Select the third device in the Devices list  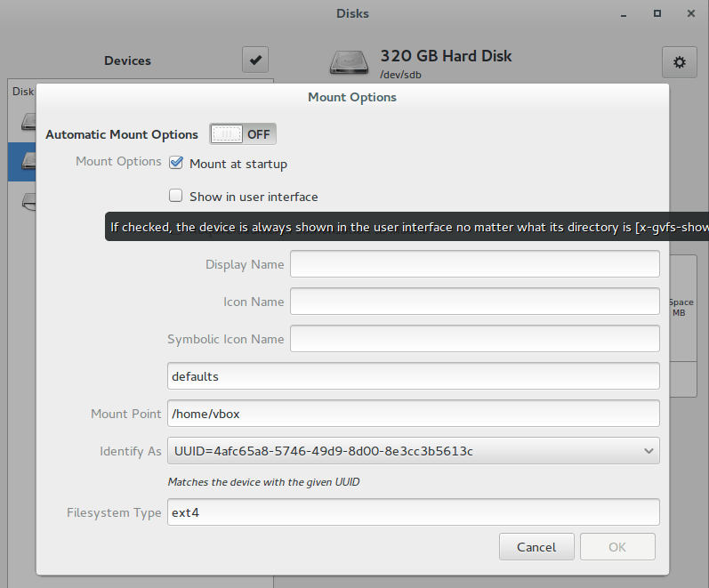[22, 200]
